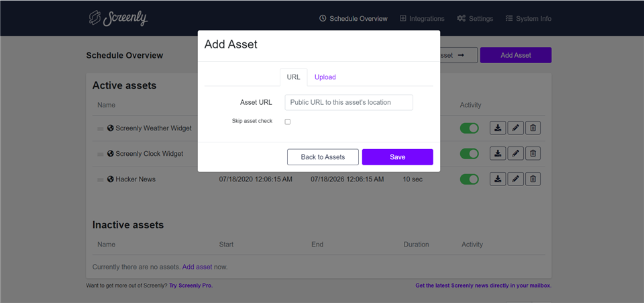Switch to the Upload tab
The height and width of the screenshot is (303, 644).
point(325,77)
